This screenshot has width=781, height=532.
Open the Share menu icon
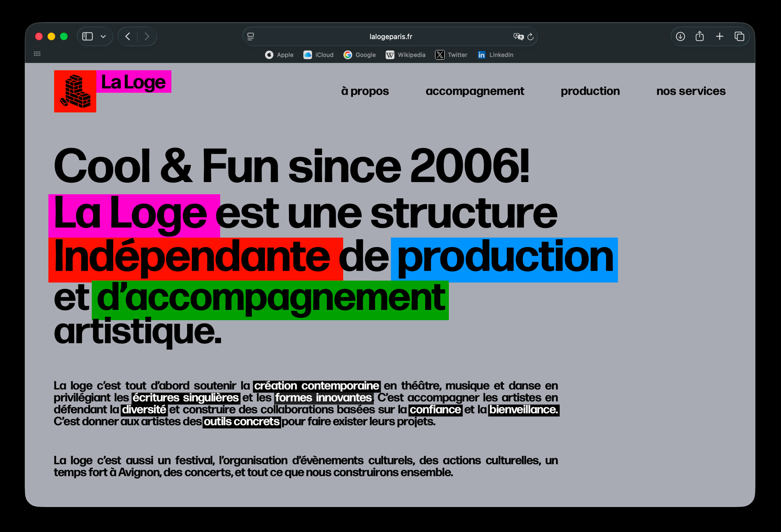pyautogui.click(x=700, y=36)
